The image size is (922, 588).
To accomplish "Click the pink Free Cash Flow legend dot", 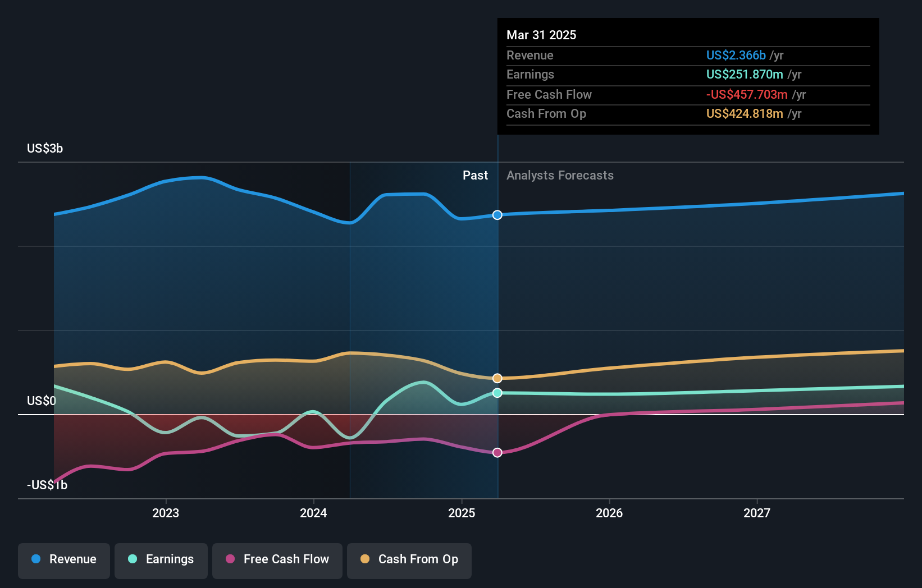I will click(x=230, y=559).
